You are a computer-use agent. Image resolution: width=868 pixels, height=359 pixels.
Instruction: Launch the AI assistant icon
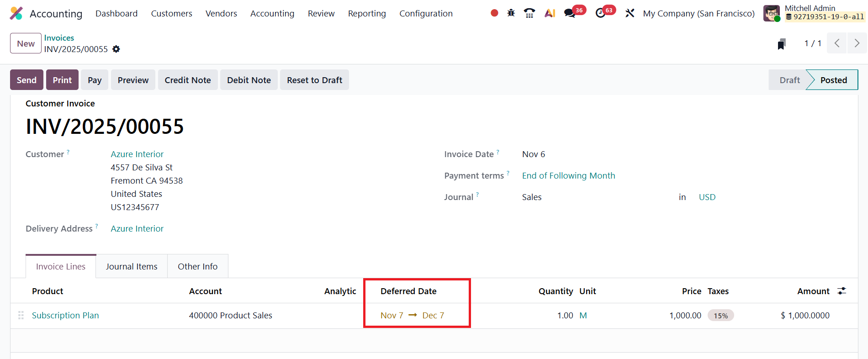(550, 13)
